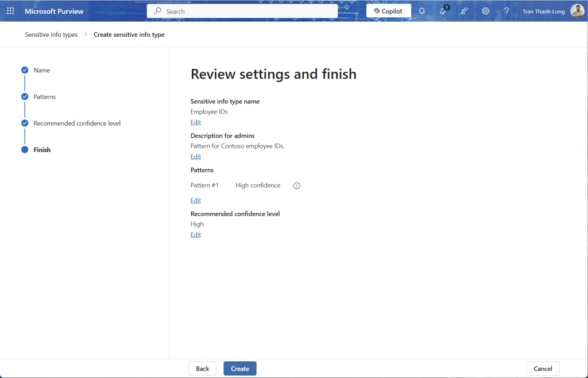Screen dimensions: 588x378
Task: Edit the Patterns section
Action: pos(196,200)
